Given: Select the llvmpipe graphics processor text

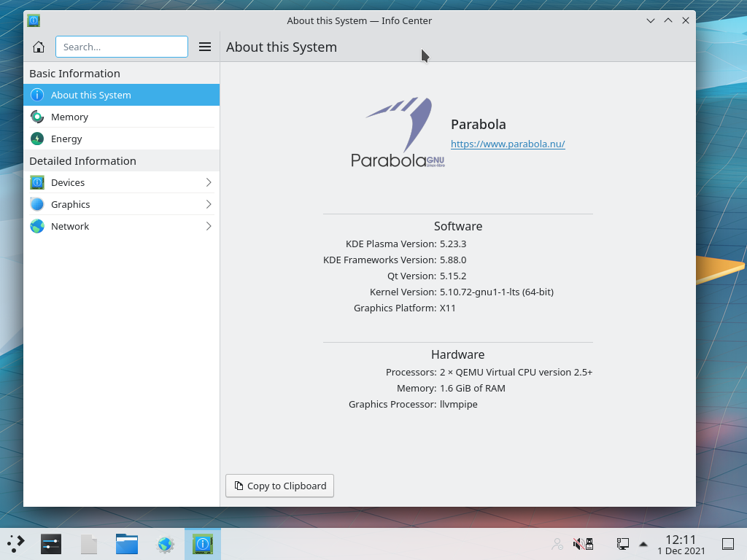Looking at the screenshot, I should pos(458,404).
